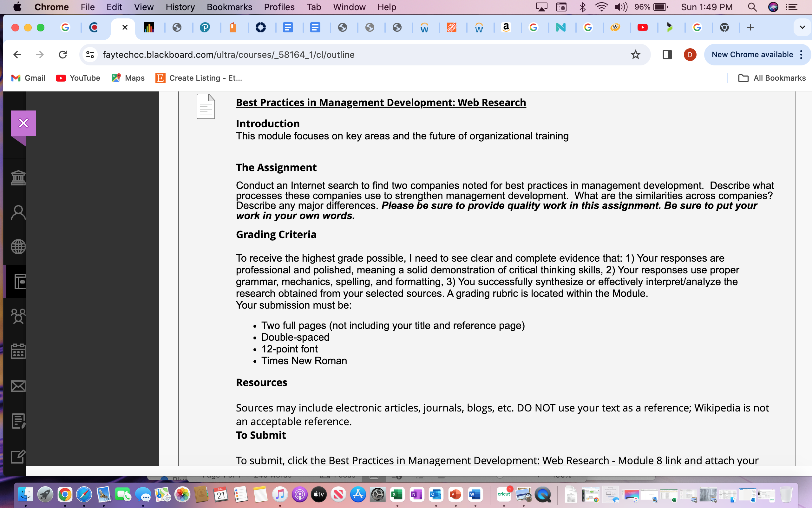Open the Organizations group icon in sidebar
This screenshot has height=508, width=812.
pos(18,316)
